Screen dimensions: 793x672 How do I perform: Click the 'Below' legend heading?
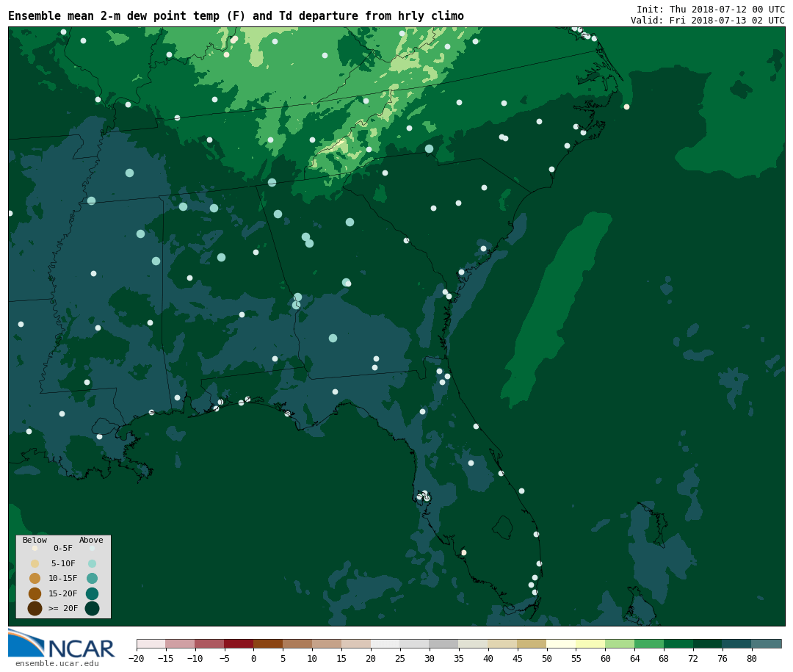click(x=35, y=540)
